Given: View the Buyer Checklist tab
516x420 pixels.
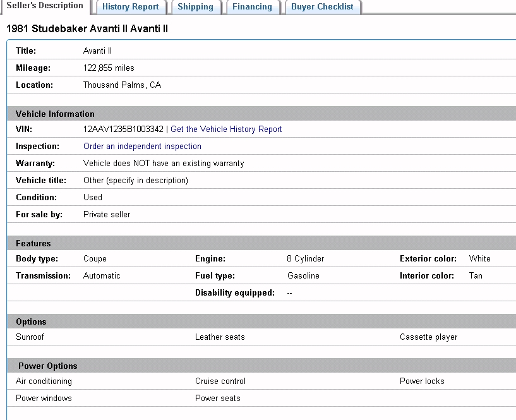Looking at the screenshot, I should (x=322, y=7).
